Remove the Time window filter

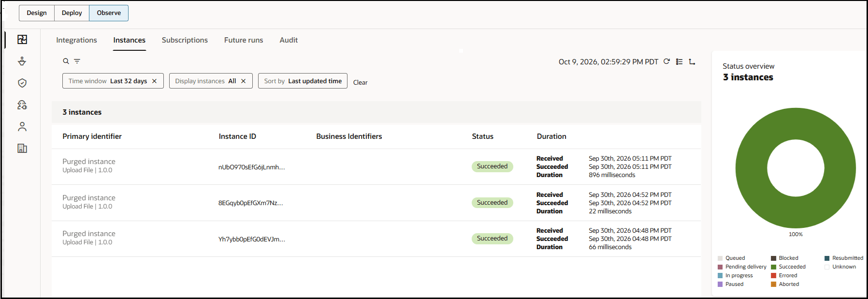point(155,81)
